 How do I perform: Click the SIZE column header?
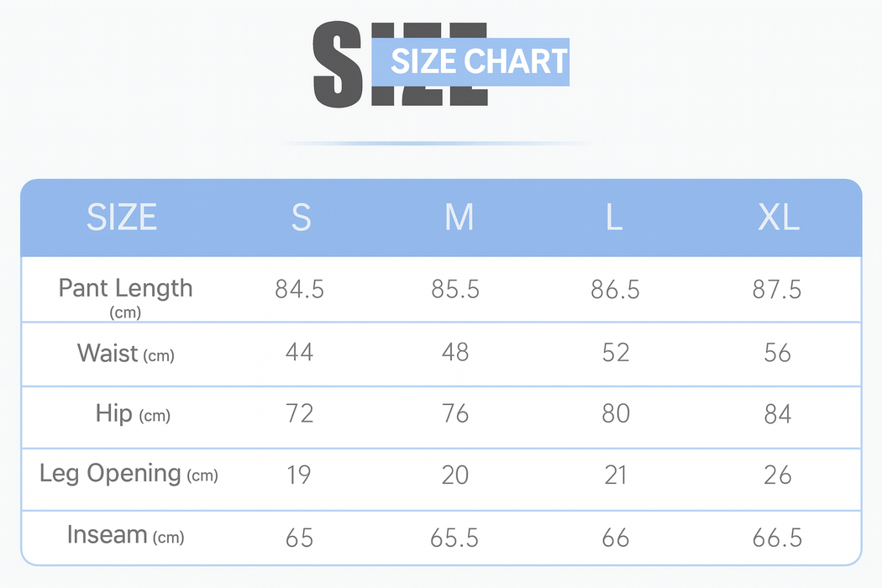(122, 218)
